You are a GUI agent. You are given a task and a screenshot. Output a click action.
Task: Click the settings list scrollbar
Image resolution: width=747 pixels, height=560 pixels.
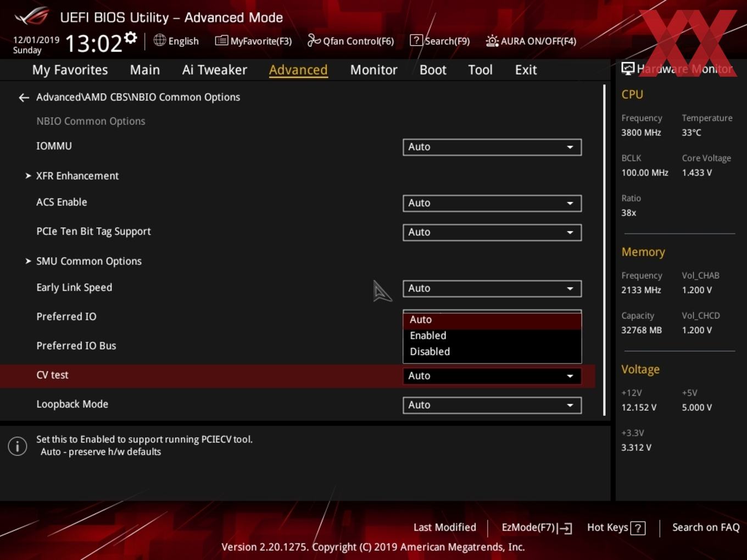tap(604, 250)
